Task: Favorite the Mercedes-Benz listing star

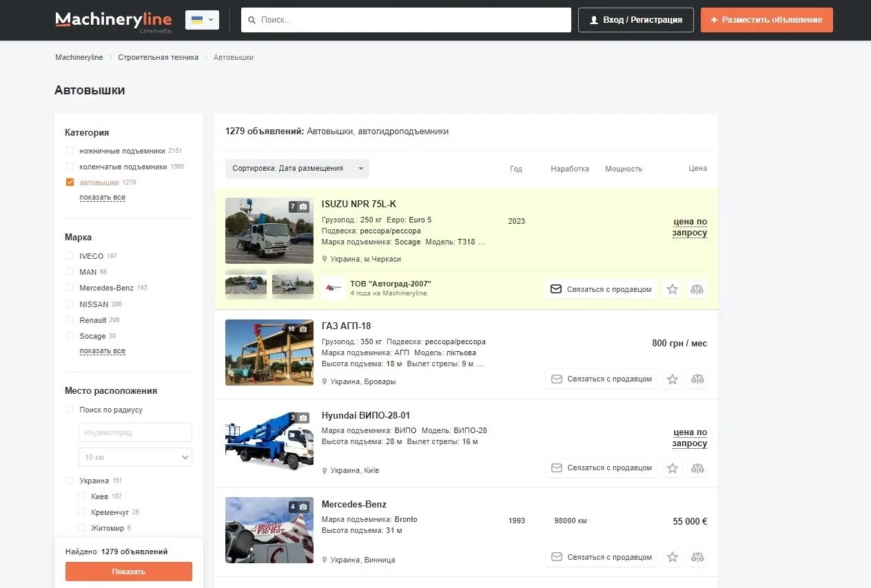Action: [x=673, y=557]
